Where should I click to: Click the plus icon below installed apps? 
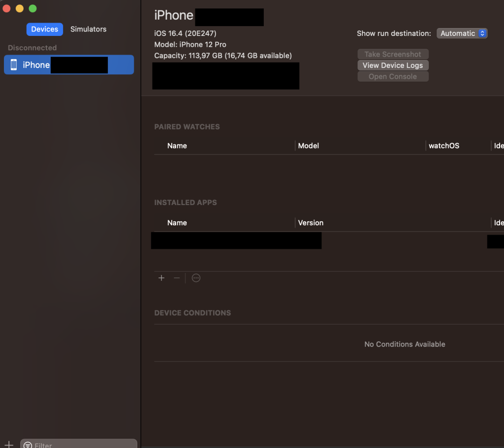point(161,278)
